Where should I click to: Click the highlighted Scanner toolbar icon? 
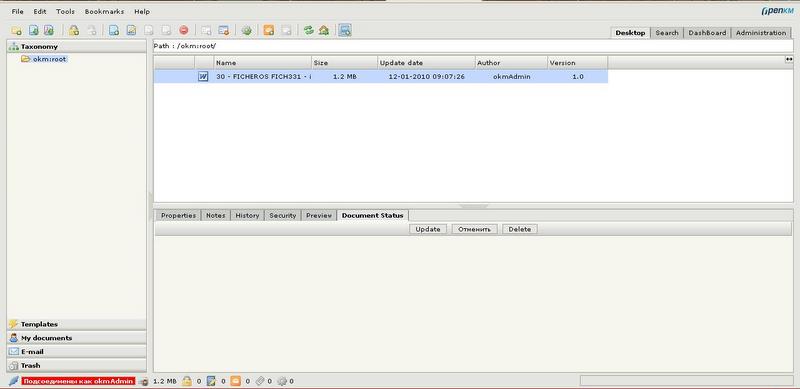[345, 31]
